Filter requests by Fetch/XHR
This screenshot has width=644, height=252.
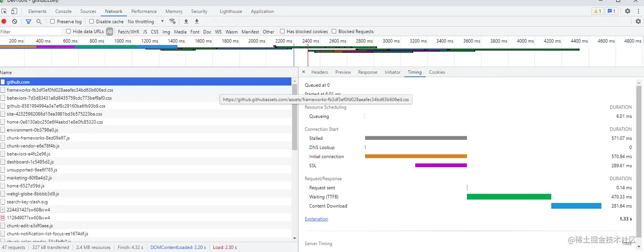tap(129, 32)
